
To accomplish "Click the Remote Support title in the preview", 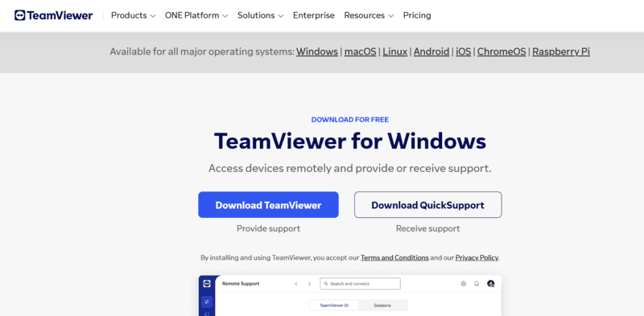I will 241,284.
